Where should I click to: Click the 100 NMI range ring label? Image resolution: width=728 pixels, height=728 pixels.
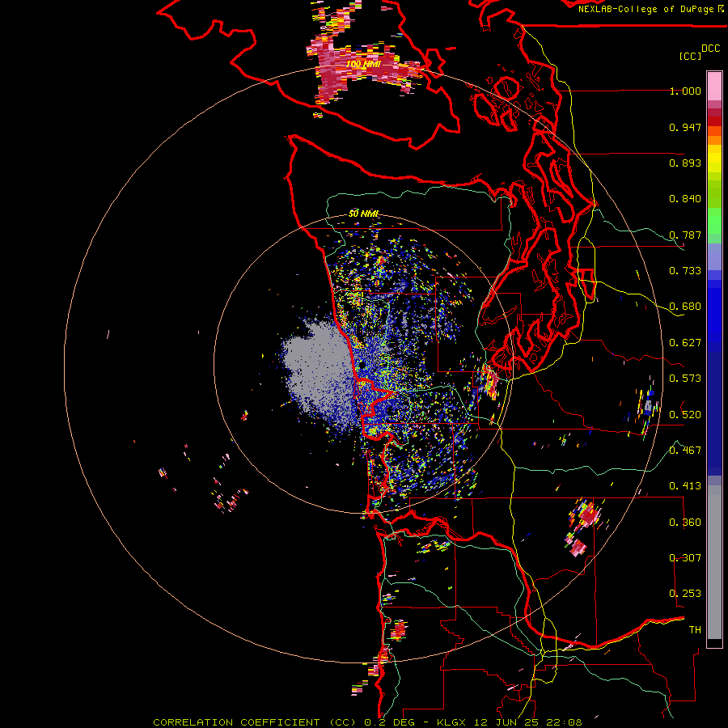tap(363, 64)
